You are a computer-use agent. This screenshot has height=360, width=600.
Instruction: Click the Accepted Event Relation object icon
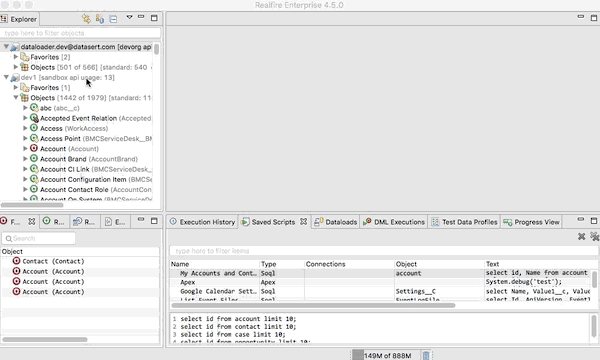pyautogui.click(x=34, y=118)
